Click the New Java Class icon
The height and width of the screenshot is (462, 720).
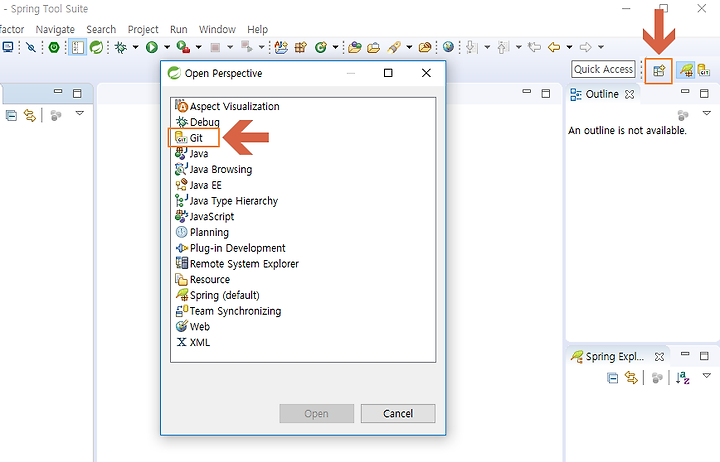click(321, 47)
